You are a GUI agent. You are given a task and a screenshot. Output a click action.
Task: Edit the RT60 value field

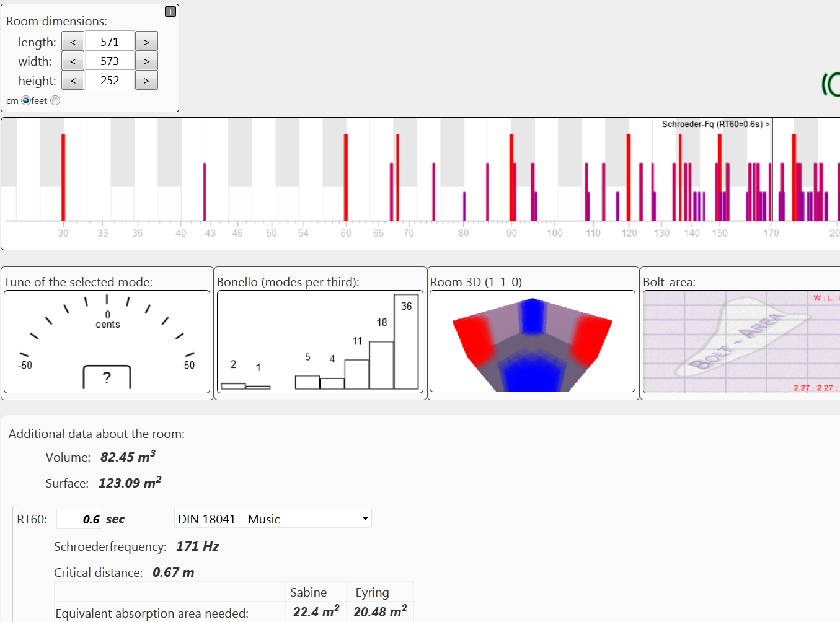pos(79,519)
